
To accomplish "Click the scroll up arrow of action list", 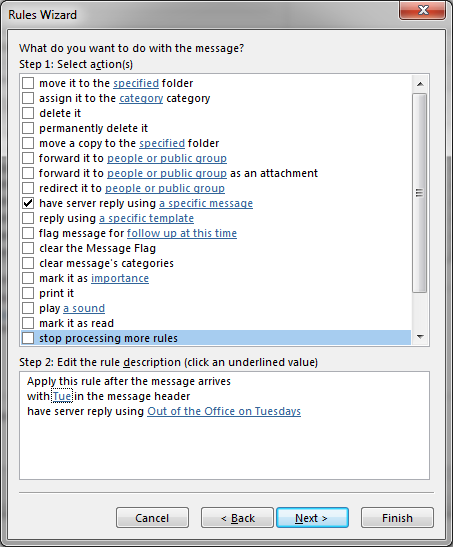I will click(420, 84).
